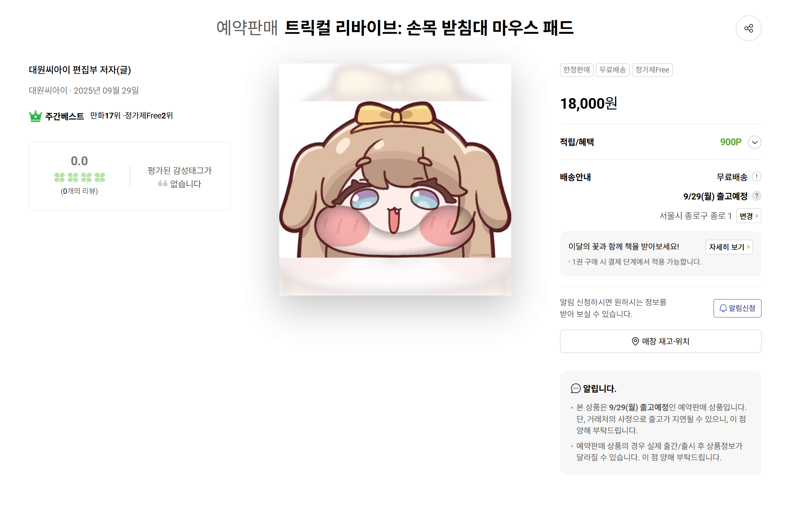
Task: Open the 변경 delivery address selector
Action: pos(749,216)
